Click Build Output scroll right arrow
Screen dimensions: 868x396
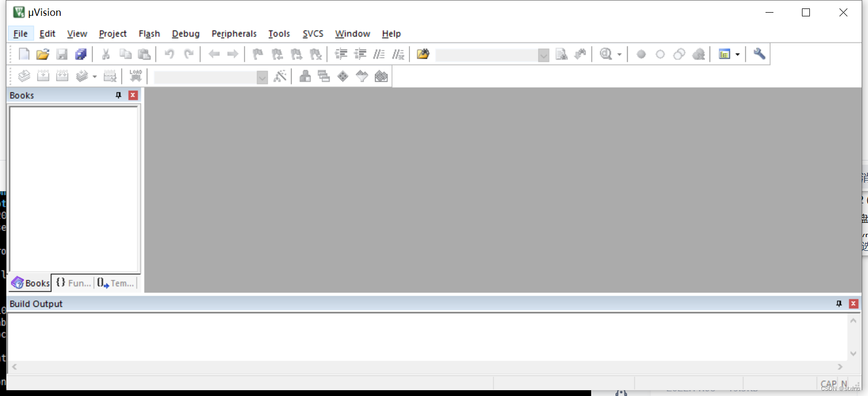pos(840,366)
